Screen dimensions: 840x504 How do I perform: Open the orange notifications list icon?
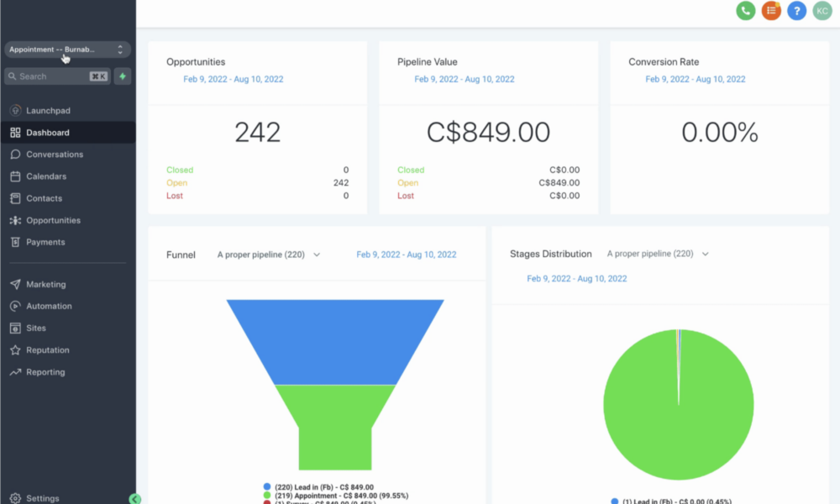771,11
